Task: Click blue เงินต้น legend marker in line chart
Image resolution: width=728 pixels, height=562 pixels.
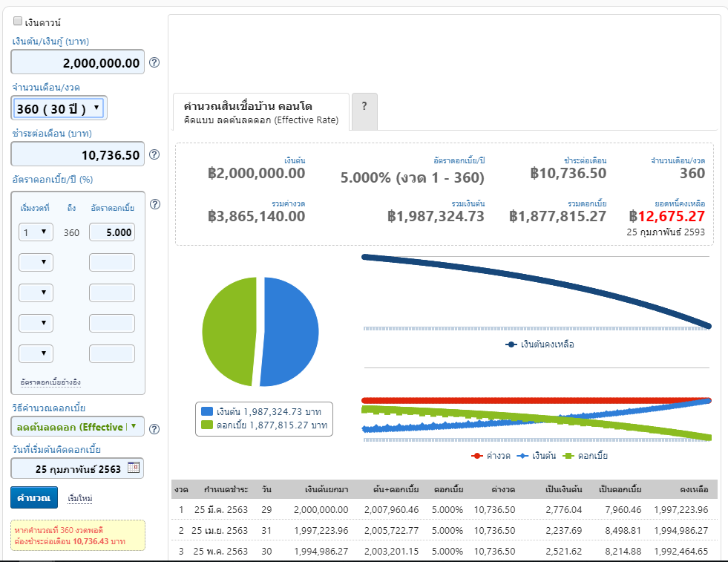Action: [x=522, y=456]
